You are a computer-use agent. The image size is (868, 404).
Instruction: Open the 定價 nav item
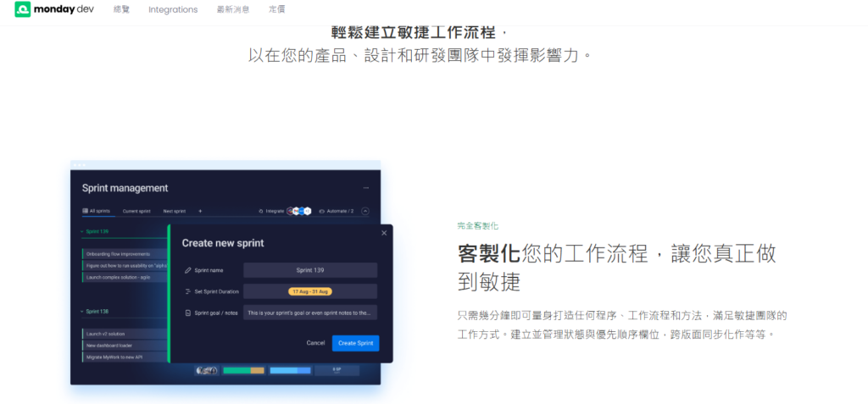tap(277, 9)
